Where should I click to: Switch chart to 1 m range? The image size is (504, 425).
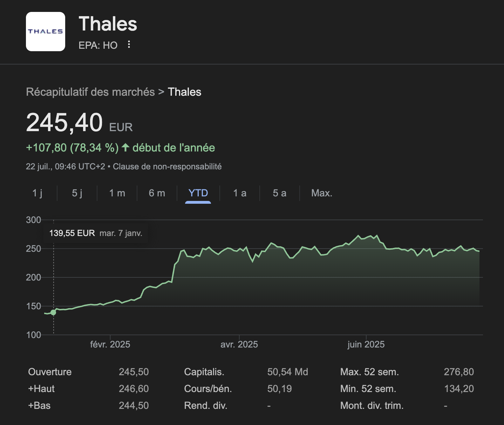coord(117,193)
